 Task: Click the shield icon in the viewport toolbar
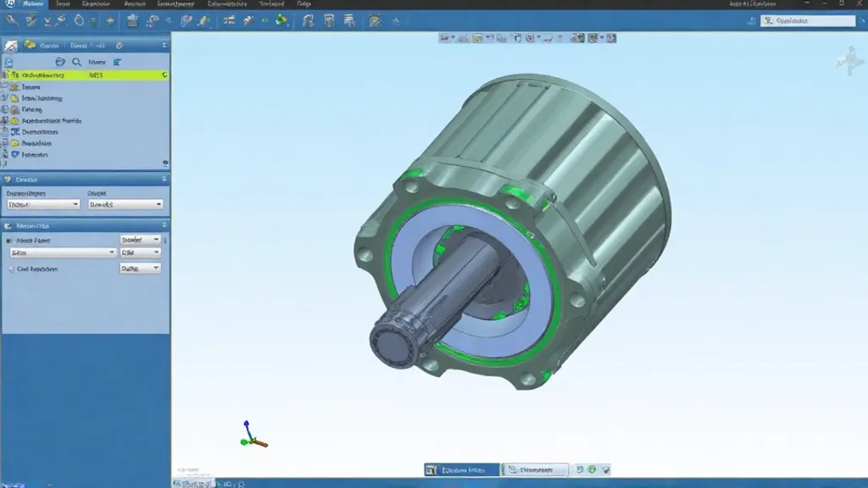click(x=530, y=37)
